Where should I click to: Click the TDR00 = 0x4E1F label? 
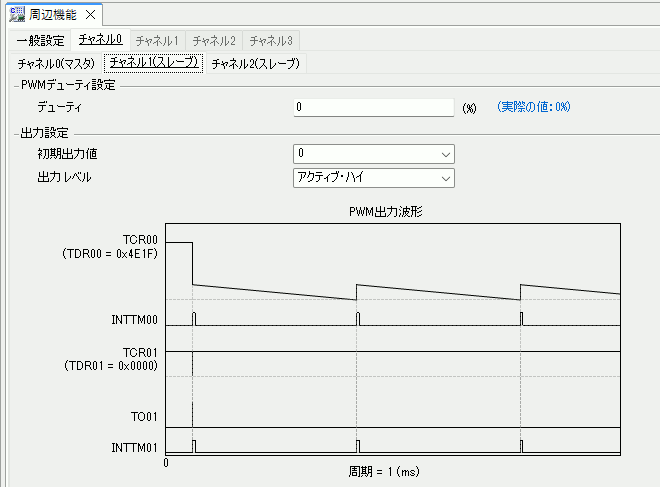(x=110, y=253)
